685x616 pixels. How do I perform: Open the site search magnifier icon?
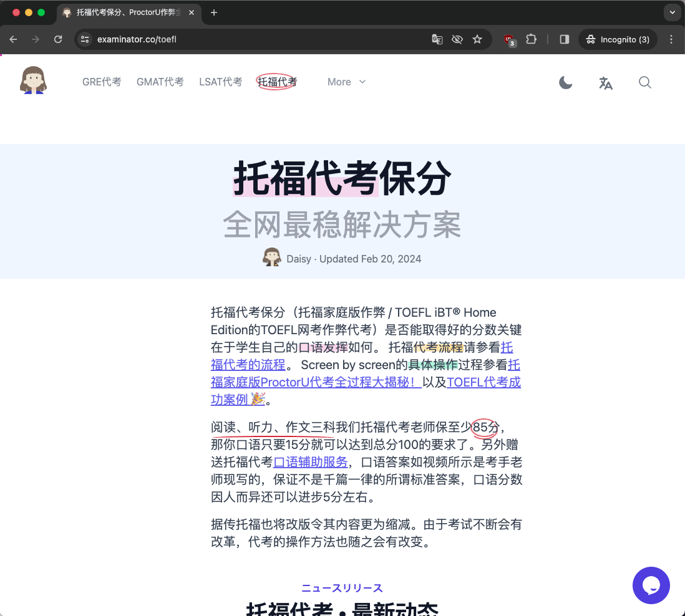[645, 82]
